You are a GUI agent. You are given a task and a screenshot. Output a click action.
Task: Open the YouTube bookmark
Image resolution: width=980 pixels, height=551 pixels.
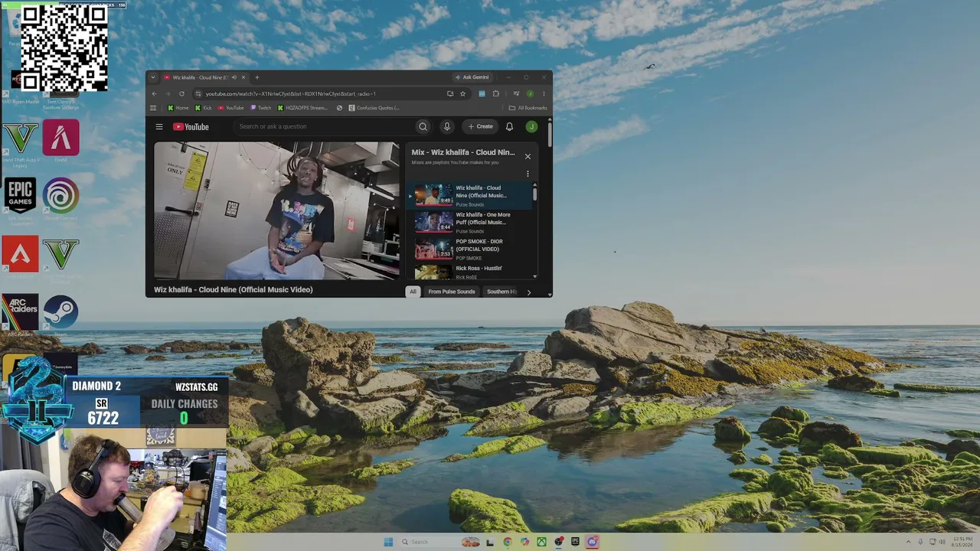(231, 108)
